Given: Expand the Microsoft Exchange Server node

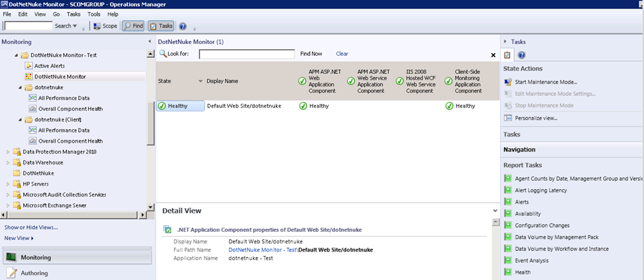Looking at the screenshot, I should 7,205.
